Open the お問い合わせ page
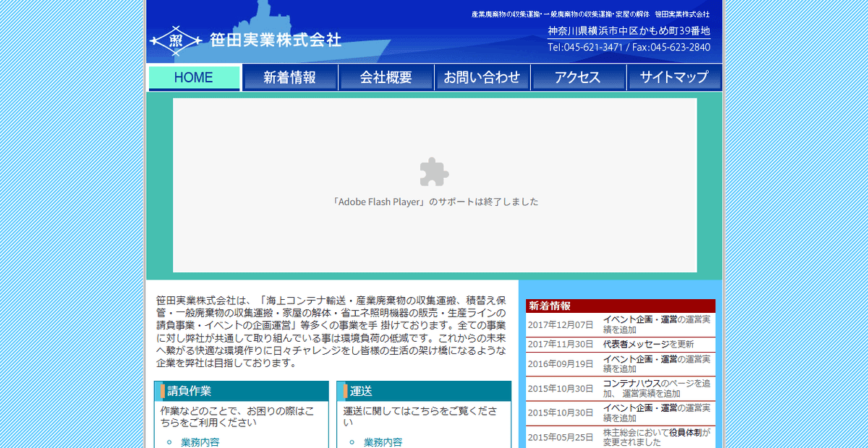 (482, 77)
